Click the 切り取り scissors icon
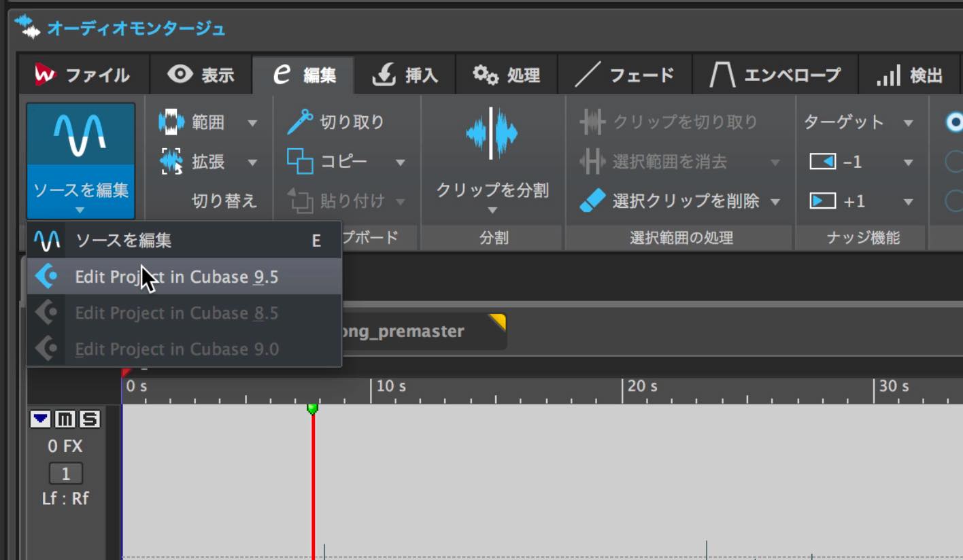The height and width of the screenshot is (560, 963). [299, 122]
